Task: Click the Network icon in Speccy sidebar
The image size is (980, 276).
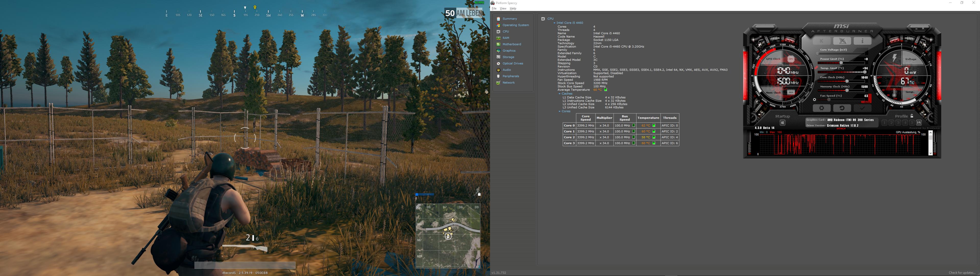Action: click(498, 83)
